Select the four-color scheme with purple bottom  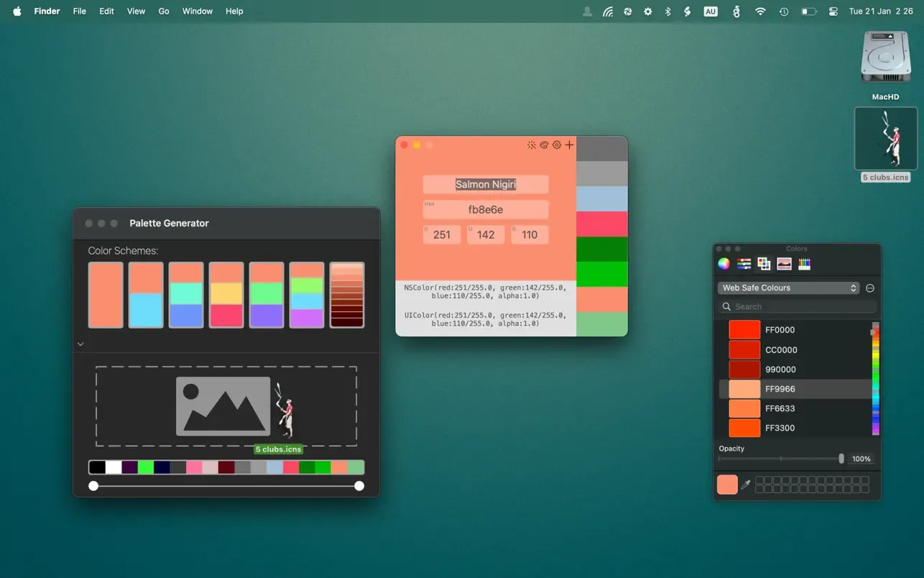tap(307, 295)
